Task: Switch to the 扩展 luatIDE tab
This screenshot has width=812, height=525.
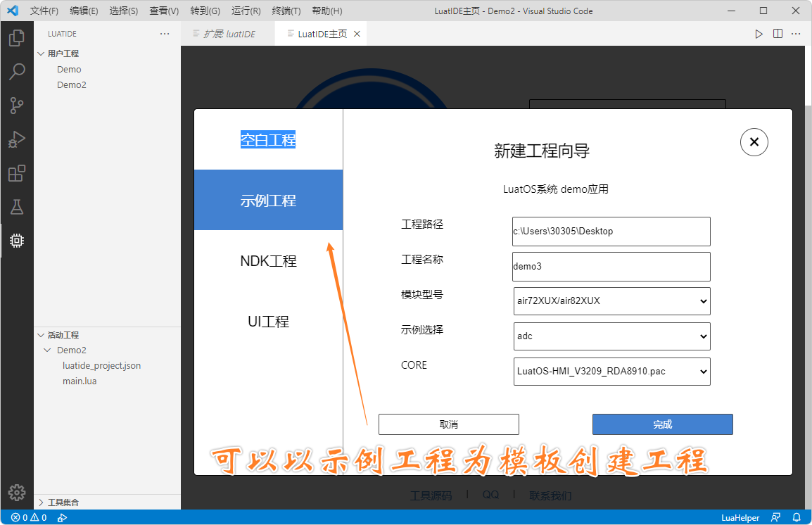Action: pos(227,34)
